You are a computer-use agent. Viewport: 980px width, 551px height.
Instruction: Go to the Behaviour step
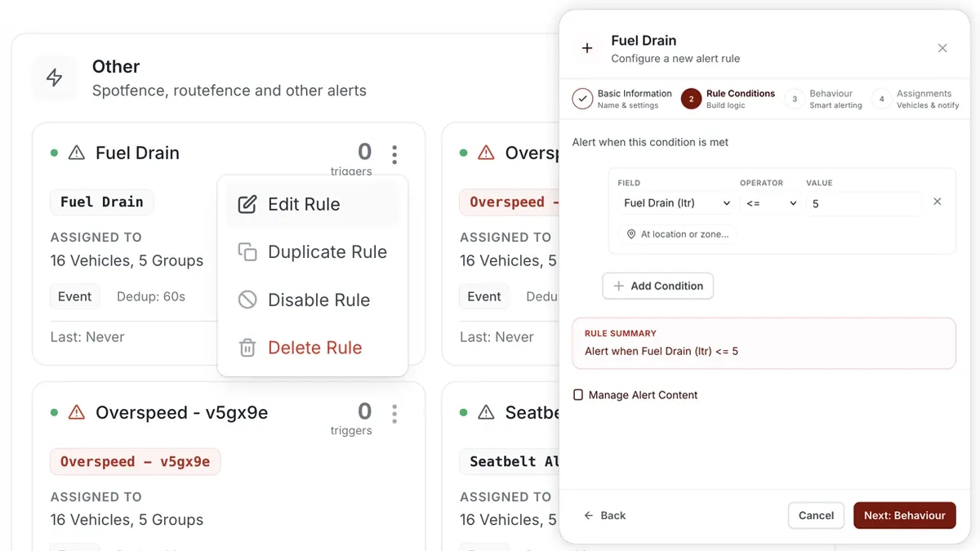[x=823, y=99]
